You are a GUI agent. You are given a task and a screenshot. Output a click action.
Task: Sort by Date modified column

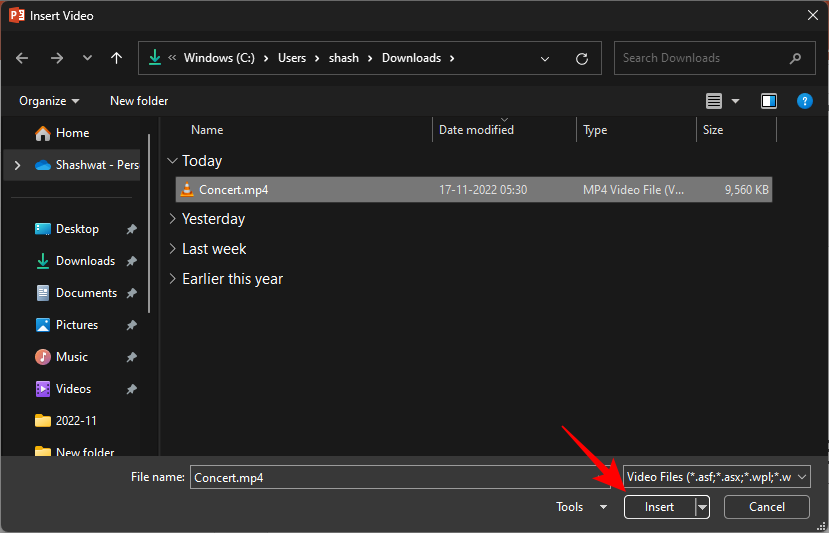pyautogui.click(x=476, y=130)
